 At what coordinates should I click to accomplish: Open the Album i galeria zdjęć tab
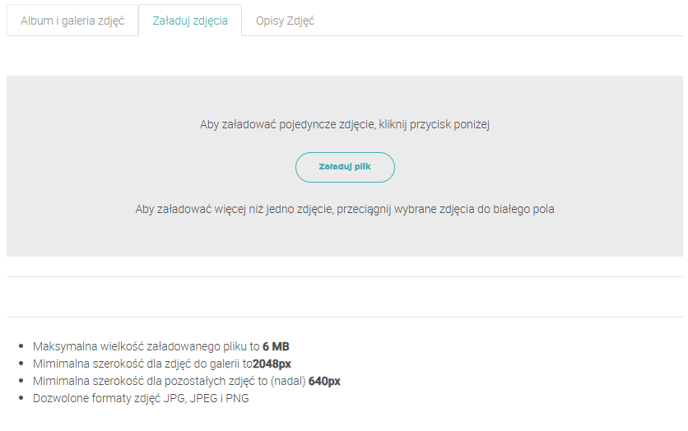[72, 20]
